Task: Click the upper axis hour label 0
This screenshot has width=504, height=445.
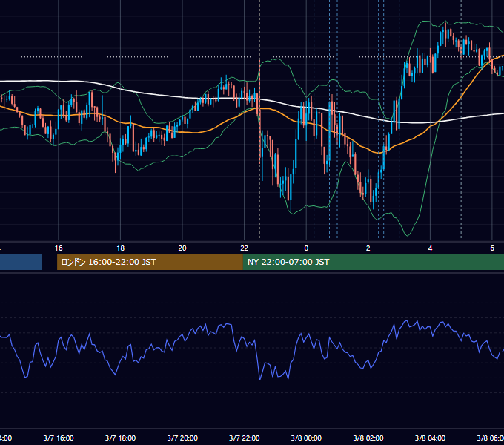Action: (306, 248)
